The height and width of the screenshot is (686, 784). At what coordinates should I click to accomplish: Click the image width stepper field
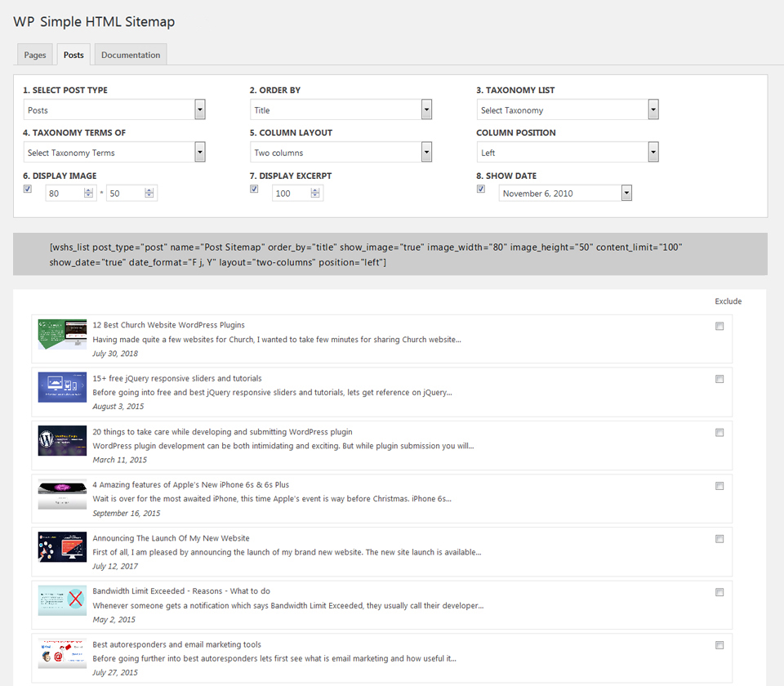64,194
